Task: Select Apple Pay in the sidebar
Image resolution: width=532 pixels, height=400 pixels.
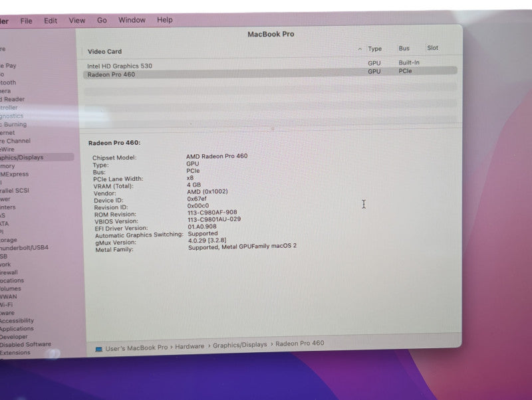Action: point(8,65)
